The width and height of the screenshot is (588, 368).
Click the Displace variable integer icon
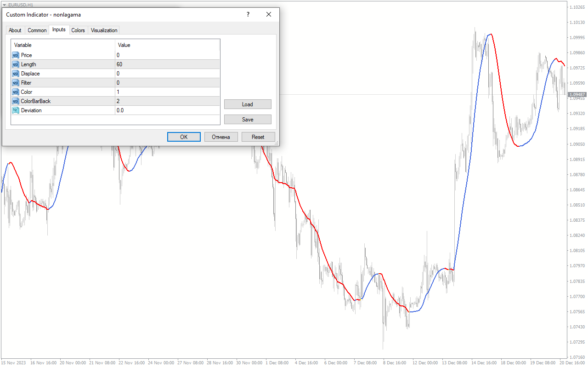click(x=16, y=74)
